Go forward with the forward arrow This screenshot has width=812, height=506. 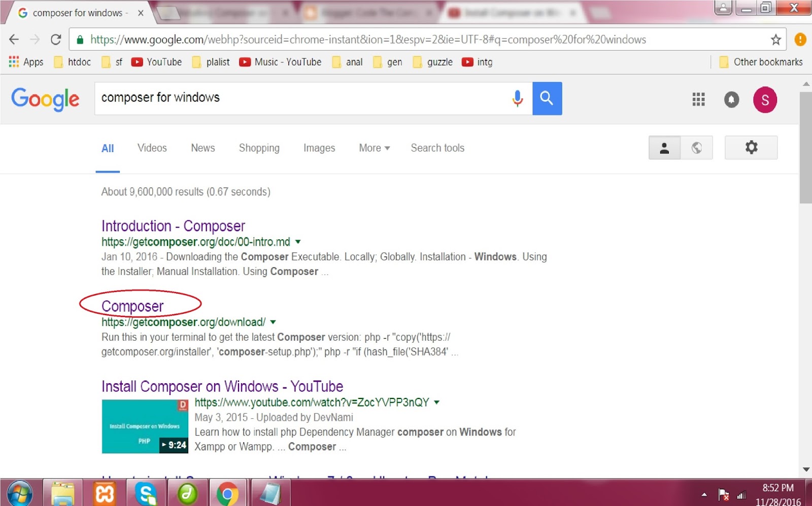click(x=35, y=40)
